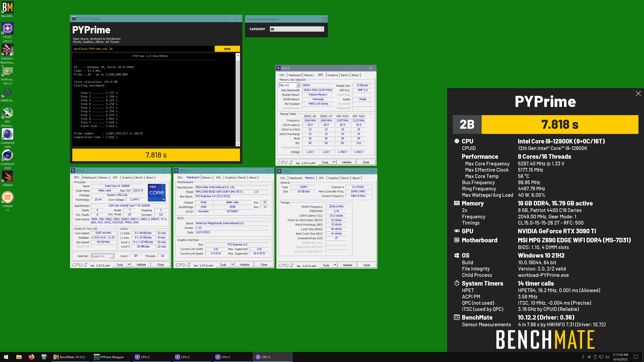Image resolution: width=644 pixels, height=362 pixels.
Task: Click Validate in the CPU-Z SPD window
Action: coord(346,162)
